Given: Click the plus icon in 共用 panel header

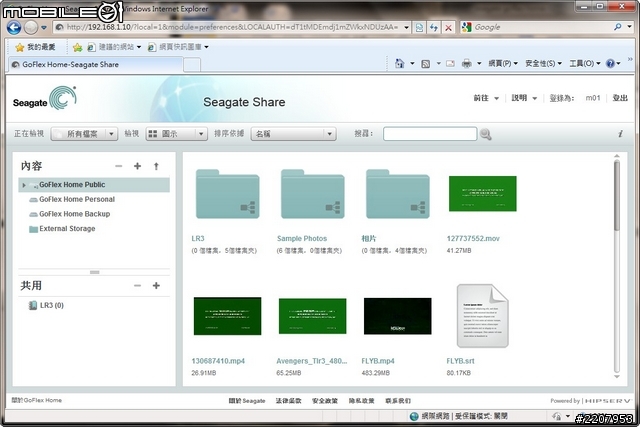Looking at the screenshot, I should tap(156, 286).
